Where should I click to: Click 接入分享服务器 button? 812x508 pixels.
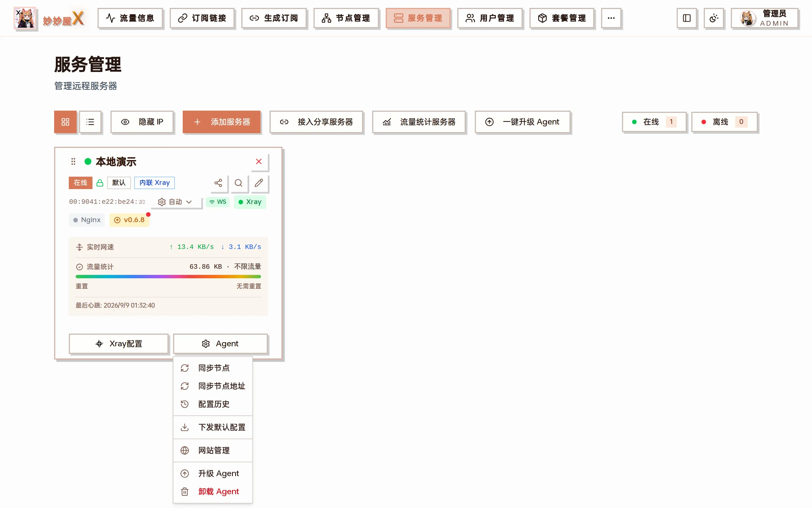[316, 122]
